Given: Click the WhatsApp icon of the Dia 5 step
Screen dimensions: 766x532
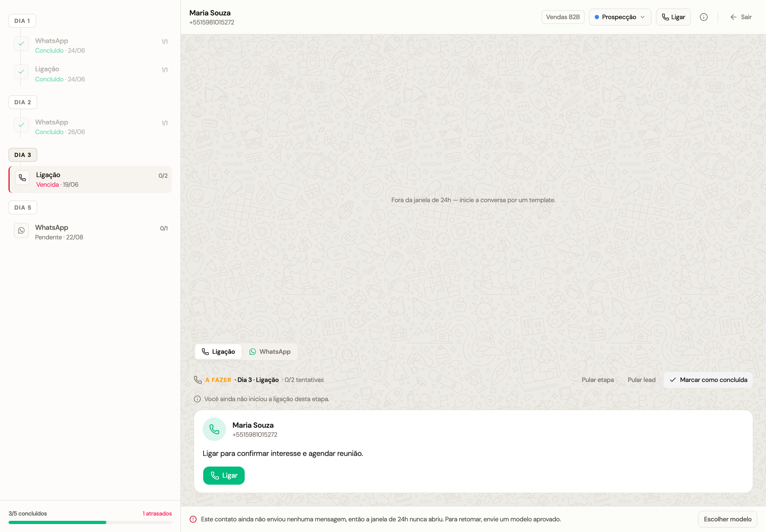Looking at the screenshot, I should pyautogui.click(x=21, y=230).
